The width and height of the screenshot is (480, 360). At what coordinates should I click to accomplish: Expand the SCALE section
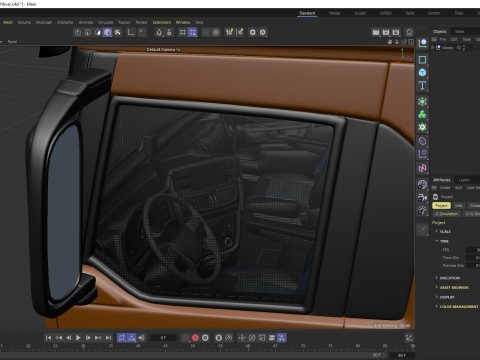coord(437,231)
